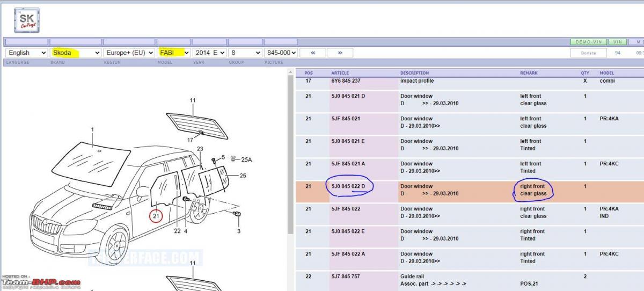Go to previous picture with « button
The height and width of the screenshot is (291, 644).
pyautogui.click(x=313, y=53)
